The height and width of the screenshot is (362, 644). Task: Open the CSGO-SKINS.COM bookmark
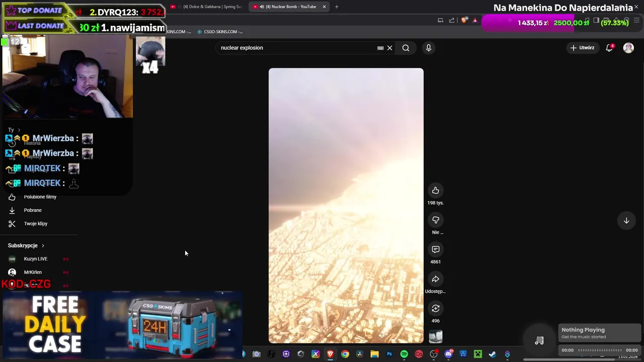tap(220, 32)
